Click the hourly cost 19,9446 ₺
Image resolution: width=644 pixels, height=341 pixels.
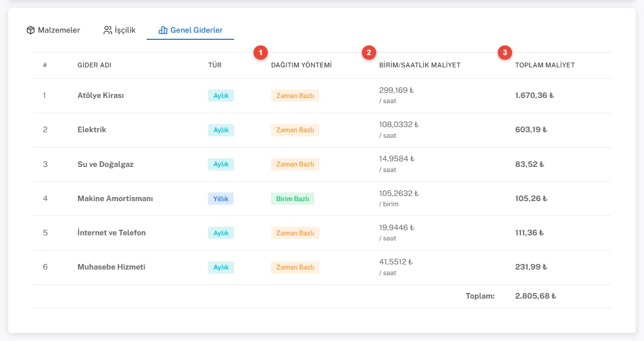click(x=397, y=228)
